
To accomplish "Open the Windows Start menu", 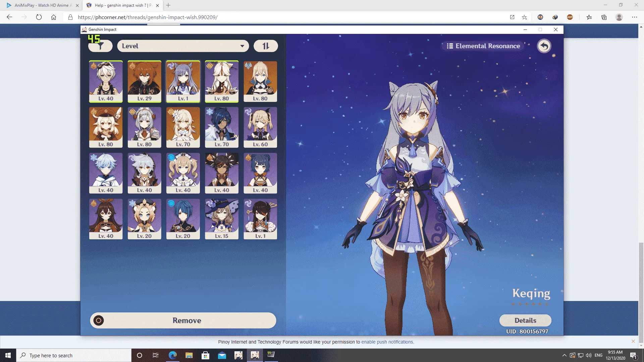I will [x=8, y=355].
